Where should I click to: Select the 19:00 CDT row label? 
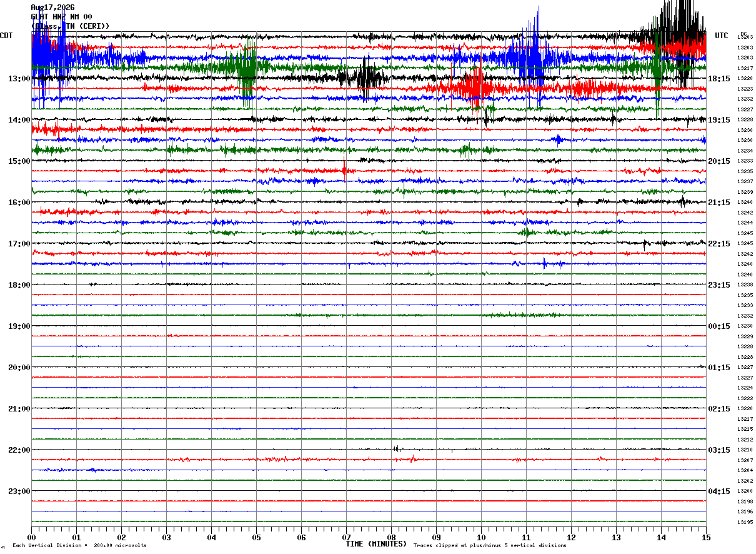coord(19,326)
